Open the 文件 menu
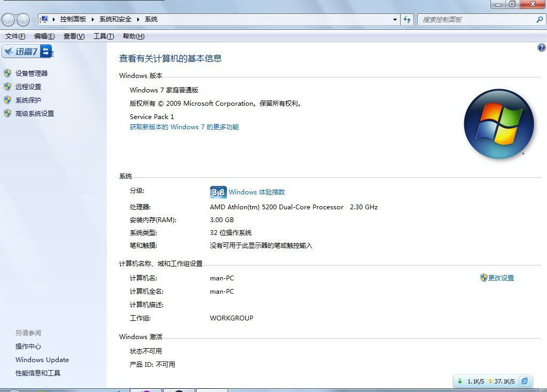 coord(15,36)
